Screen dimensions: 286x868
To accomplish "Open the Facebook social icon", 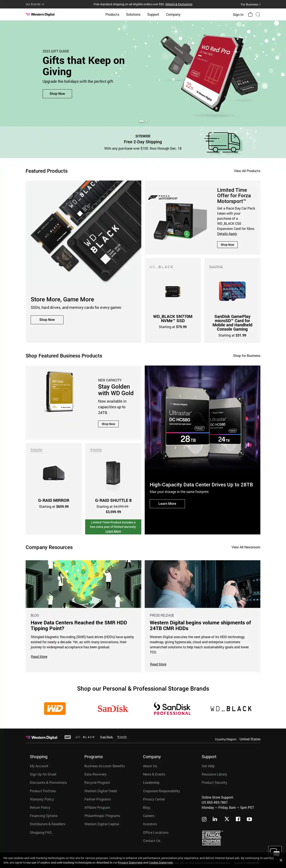I will coord(238,819).
